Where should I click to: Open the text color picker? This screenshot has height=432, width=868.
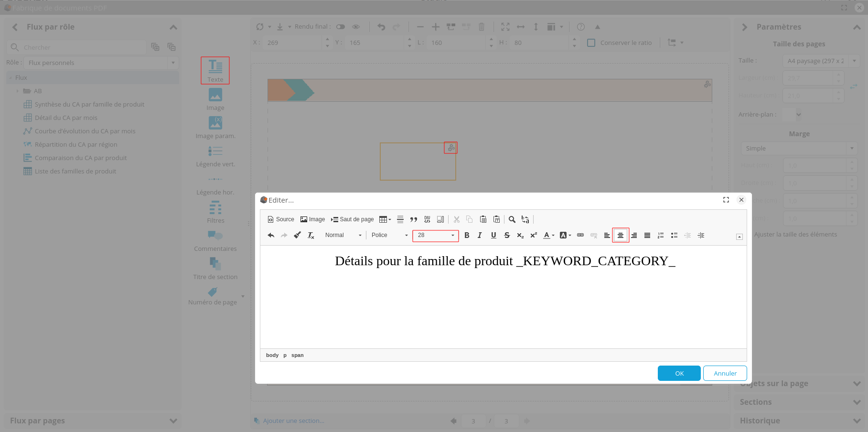click(x=549, y=235)
